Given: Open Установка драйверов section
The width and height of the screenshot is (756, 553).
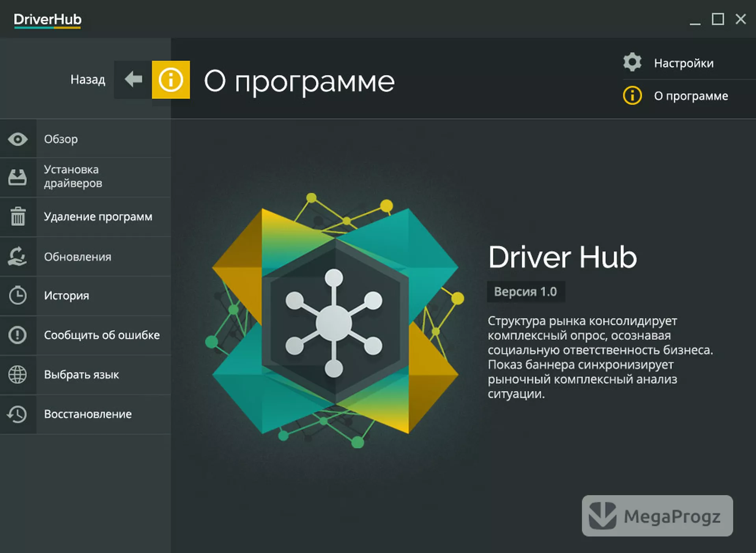Looking at the screenshot, I should click(85, 178).
